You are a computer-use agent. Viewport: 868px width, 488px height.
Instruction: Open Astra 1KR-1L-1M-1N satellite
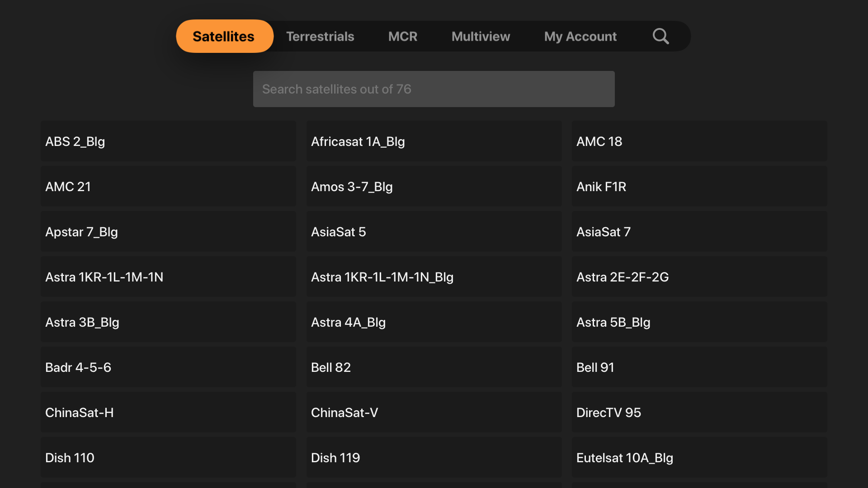tap(168, 277)
